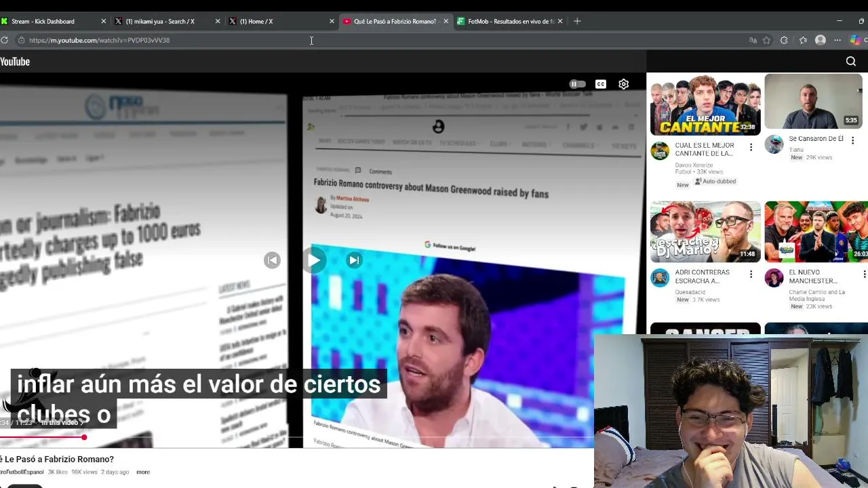Open the browser favorites list icon
This screenshot has height=488, width=868.
click(803, 40)
